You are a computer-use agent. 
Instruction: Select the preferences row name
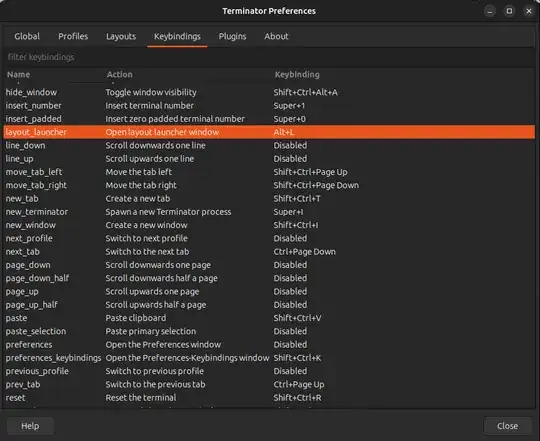click(29, 345)
